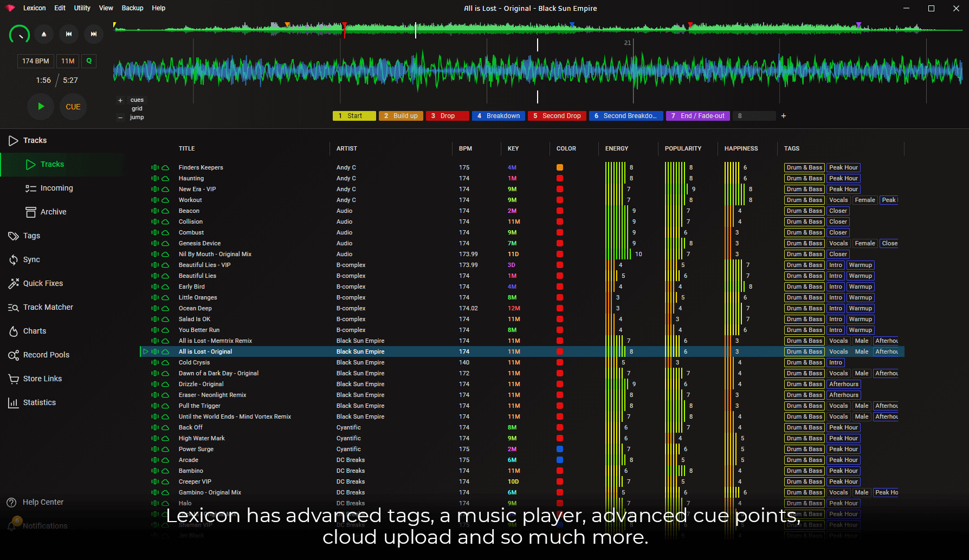Open the Help menu

[x=158, y=8]
